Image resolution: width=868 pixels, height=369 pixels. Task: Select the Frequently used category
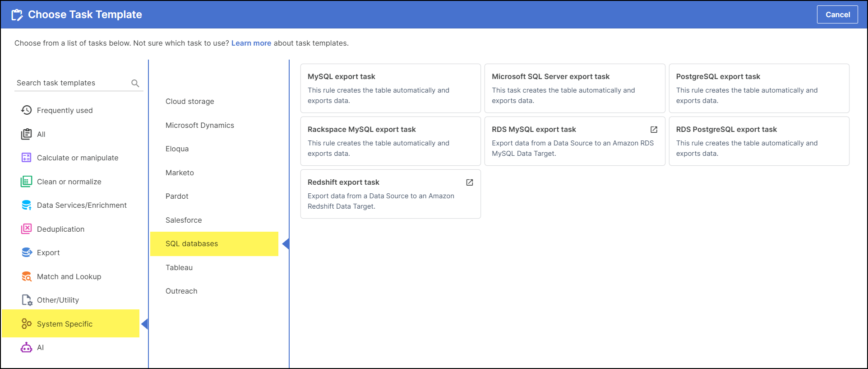65,110
